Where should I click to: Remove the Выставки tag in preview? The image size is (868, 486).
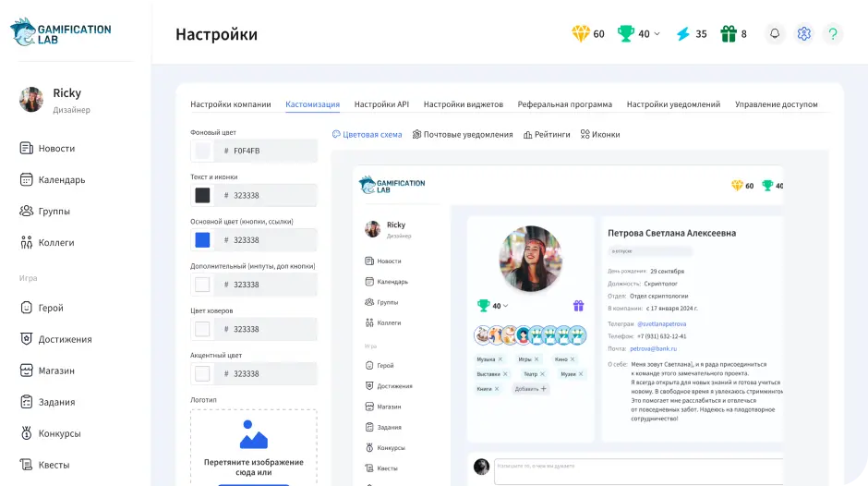click(x=505, y=374)
